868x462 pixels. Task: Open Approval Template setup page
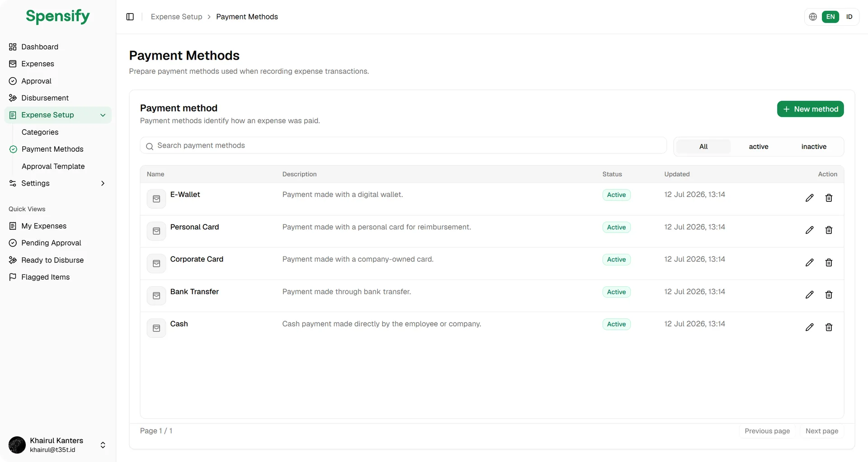53,167
